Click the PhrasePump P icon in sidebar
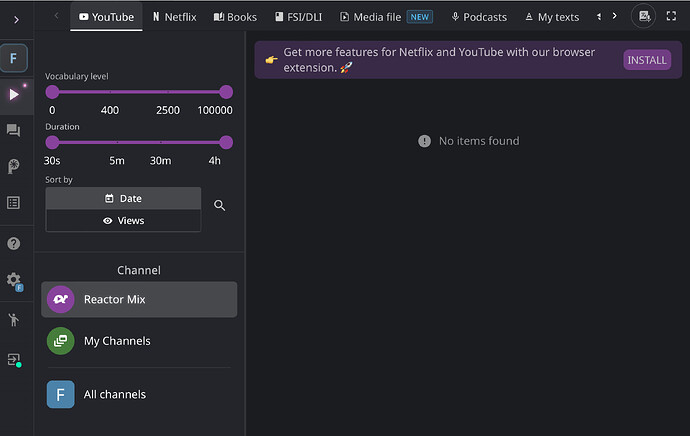The image size is (690, 436). pos(14,166)
